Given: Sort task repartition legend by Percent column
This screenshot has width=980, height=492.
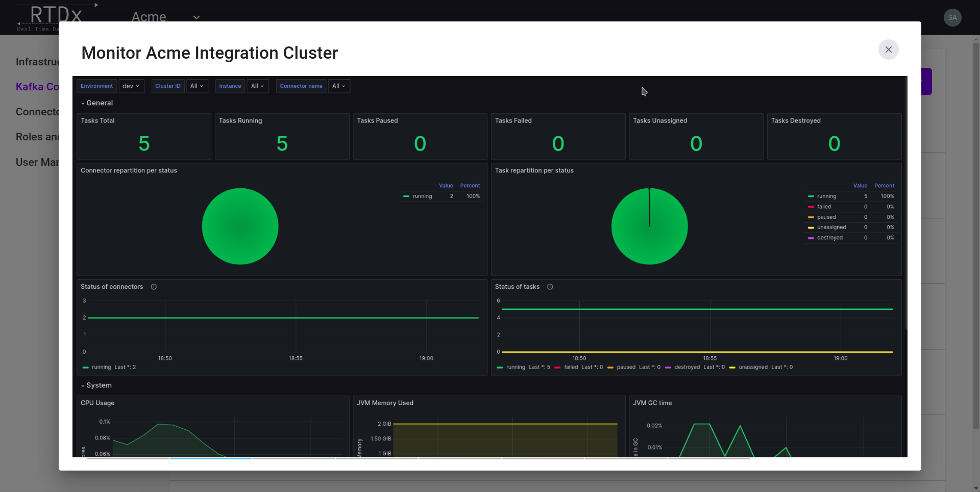Looking at the screenshot, I should click(884, 186).
